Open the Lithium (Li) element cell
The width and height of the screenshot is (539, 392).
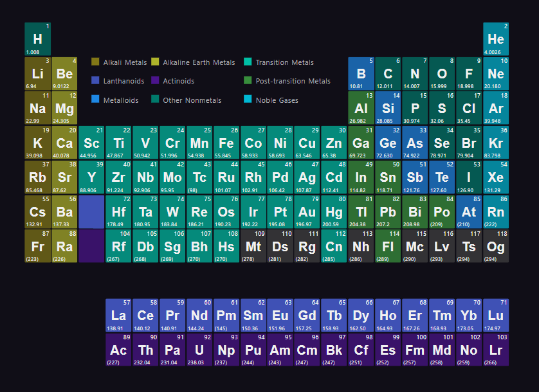tap(37, 73)
